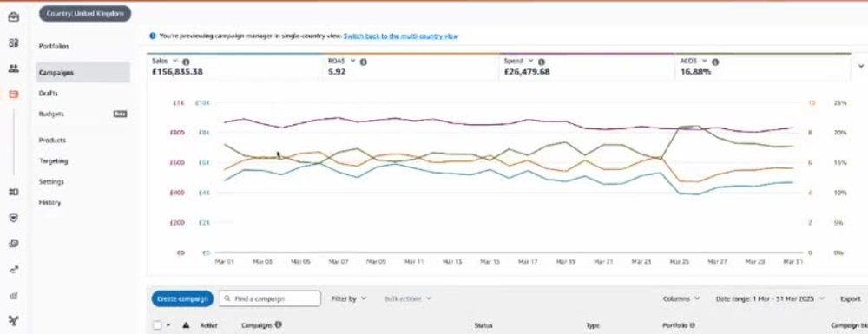Click the info icon next to ACOS
This screenshot has width=868, height=334.
(x=715, y=62)
